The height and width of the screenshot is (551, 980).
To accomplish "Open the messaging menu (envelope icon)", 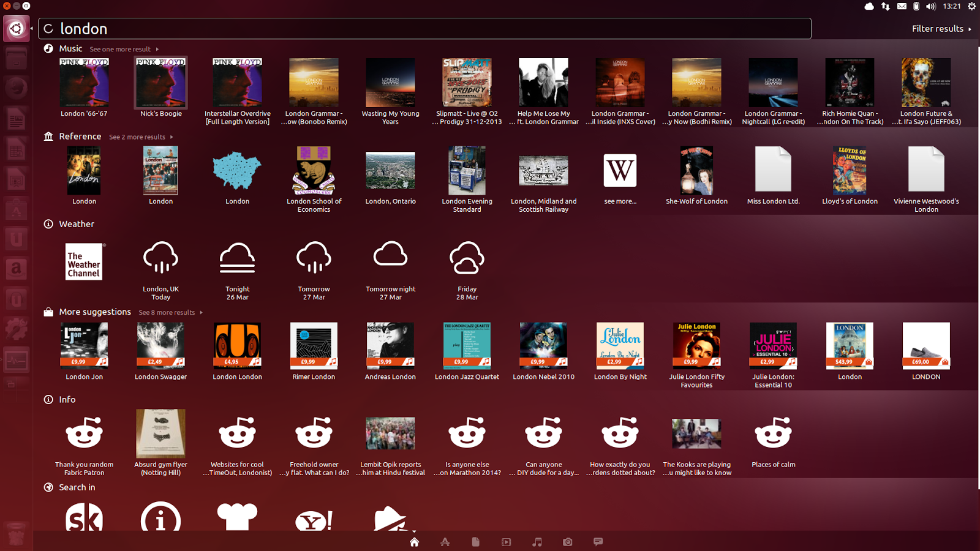I will click(901, 7).
